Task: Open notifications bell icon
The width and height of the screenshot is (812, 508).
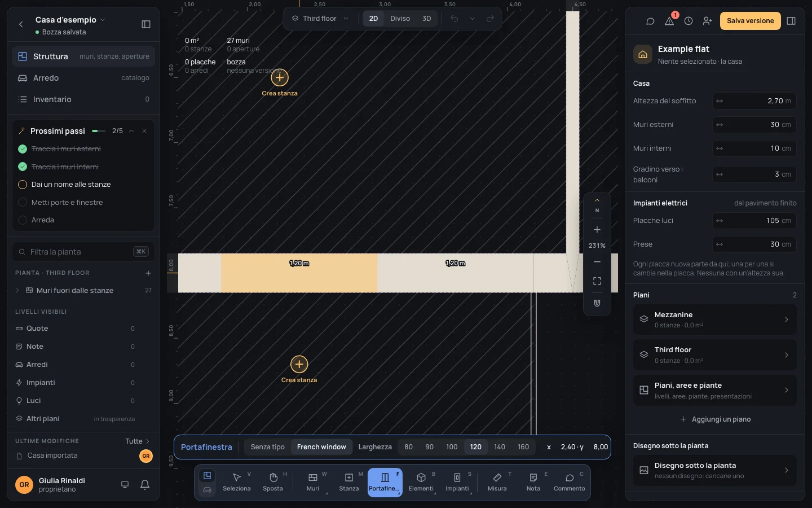Action: [x=145, y=485]
